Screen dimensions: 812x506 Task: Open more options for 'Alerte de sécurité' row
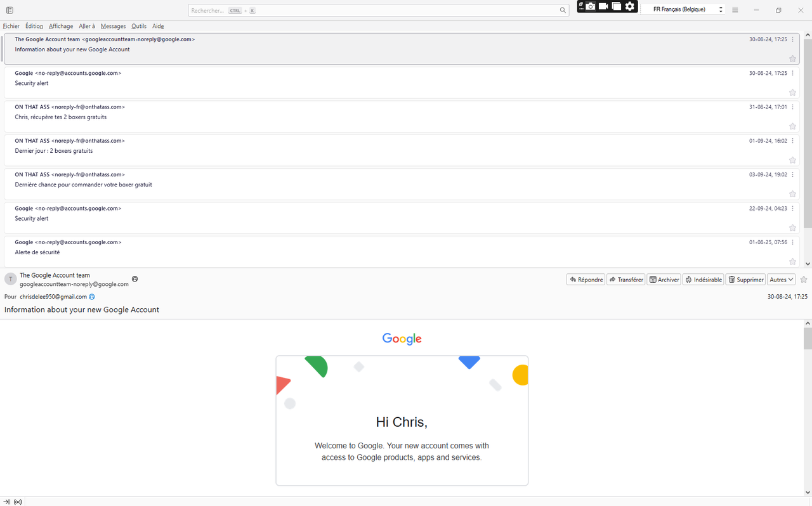coord(793,242)
